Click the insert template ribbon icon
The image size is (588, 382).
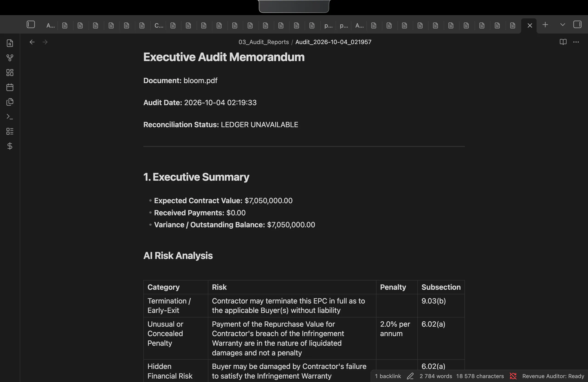tap(10, 102)
